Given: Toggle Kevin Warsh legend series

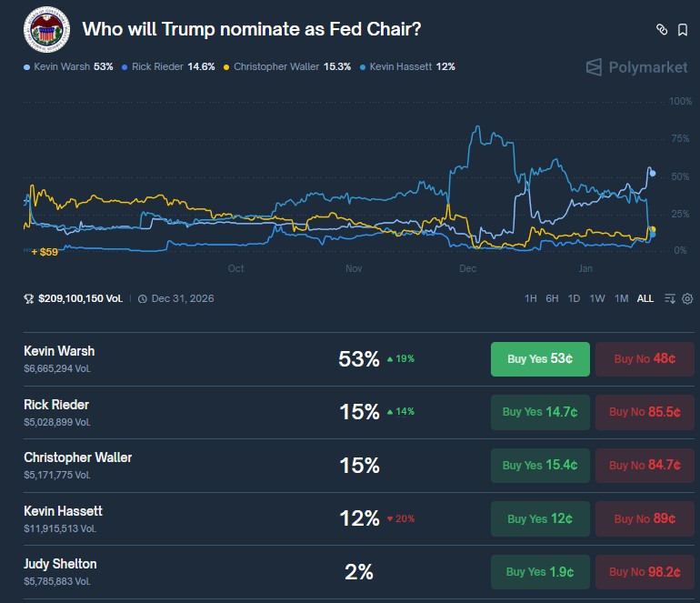Looking at the screenshot, I should [68, 66].
